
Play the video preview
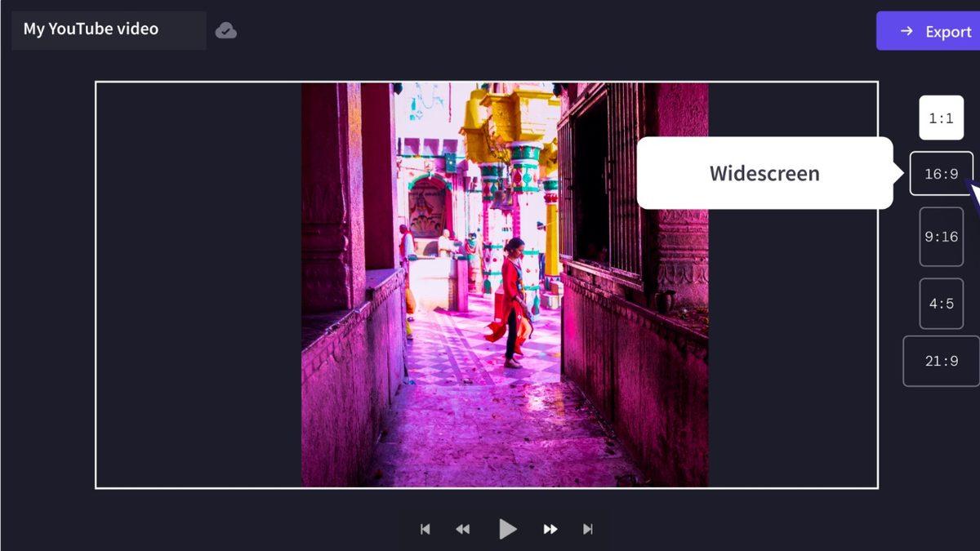point(507,529)
